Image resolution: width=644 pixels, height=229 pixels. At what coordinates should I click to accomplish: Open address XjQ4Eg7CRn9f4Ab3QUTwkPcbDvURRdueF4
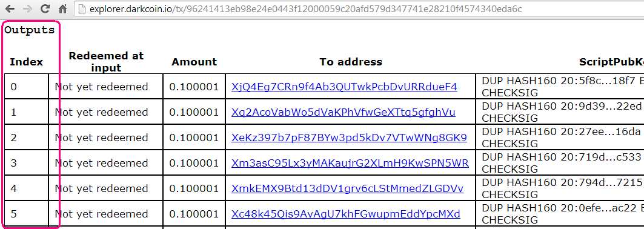coord(344,87)
